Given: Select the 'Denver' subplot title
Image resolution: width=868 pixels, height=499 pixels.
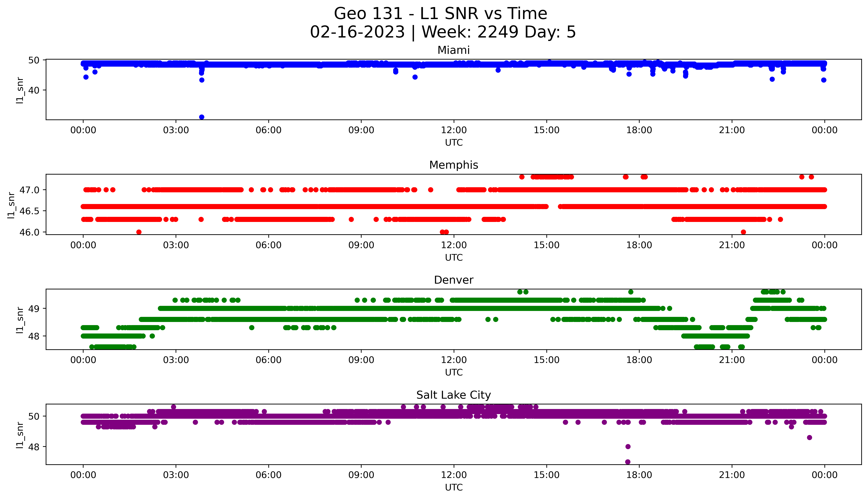Looking at the screenshot, I should click(x=453, y=280).
